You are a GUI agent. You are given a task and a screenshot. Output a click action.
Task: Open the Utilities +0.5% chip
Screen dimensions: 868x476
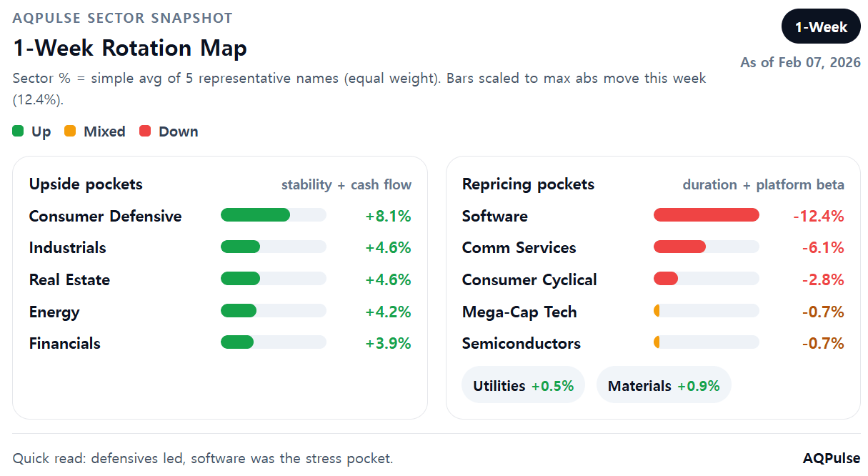[x=524, y=385]
